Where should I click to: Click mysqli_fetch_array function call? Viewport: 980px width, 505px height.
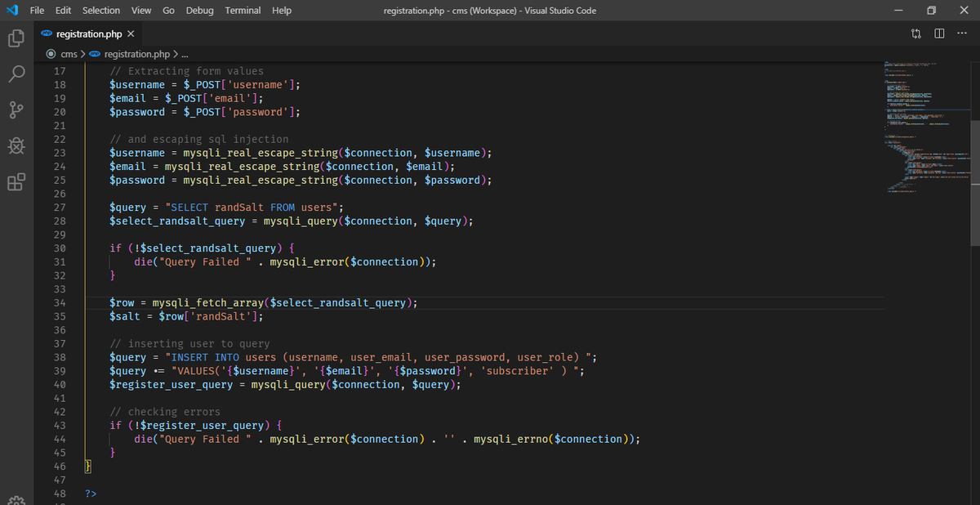click(210, 303)
